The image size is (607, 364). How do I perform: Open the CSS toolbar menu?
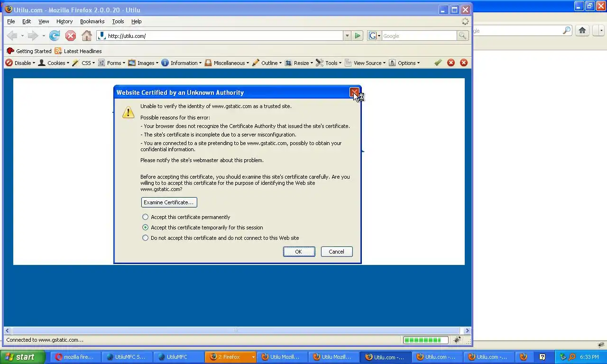click(83, 63)
